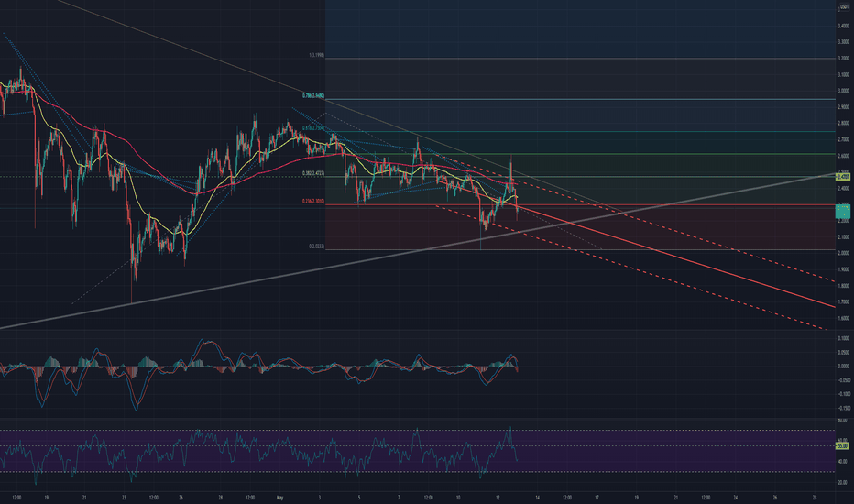This screenshot has width=854, height=504.
Task: Click the Fibonacci 0.786 level label
Action: tap(313, 95)
